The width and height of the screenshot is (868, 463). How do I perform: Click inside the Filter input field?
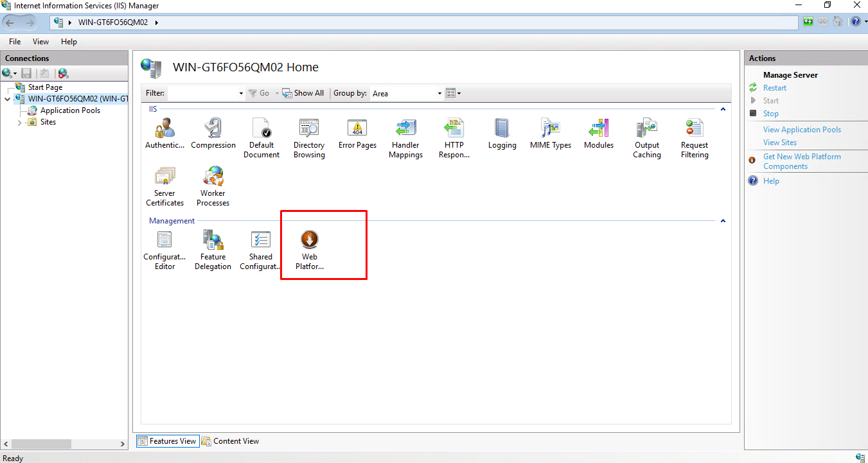coord(202,94)
